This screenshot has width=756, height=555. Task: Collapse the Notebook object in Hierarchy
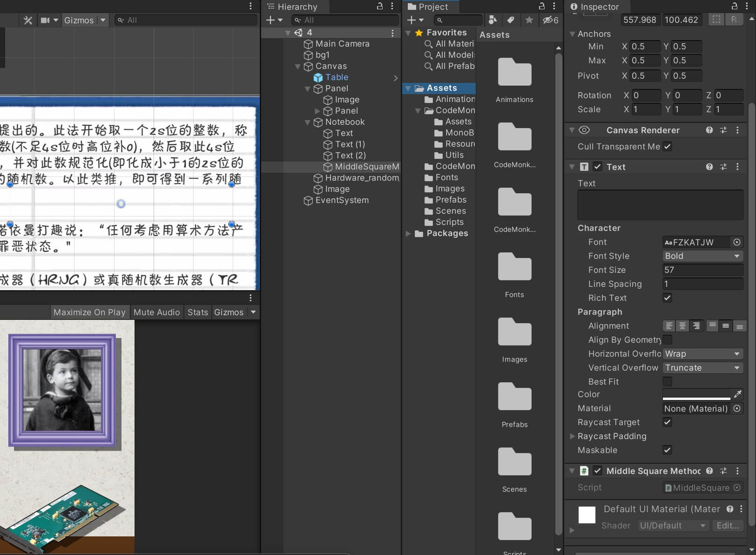[x=307, y=122]
